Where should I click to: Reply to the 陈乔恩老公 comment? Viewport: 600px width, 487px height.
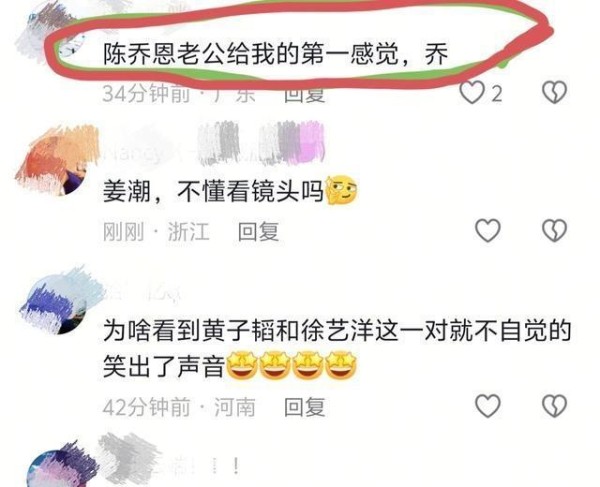305,94
